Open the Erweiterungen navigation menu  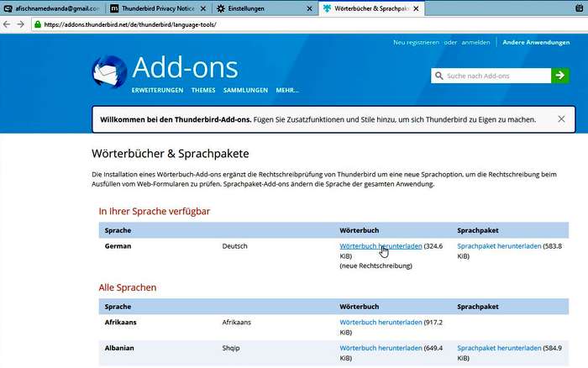pos(157,91)
